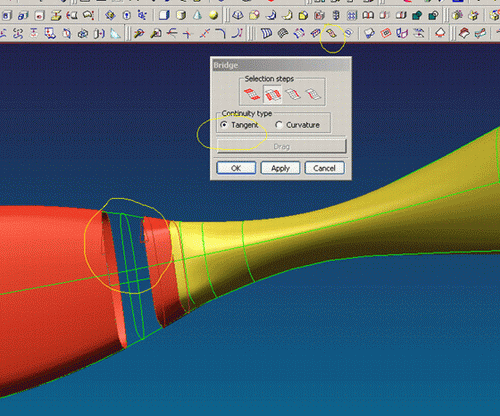Open the Through Curves surface tool
This screenshot has height=416, width=500.
pos(266,33)
